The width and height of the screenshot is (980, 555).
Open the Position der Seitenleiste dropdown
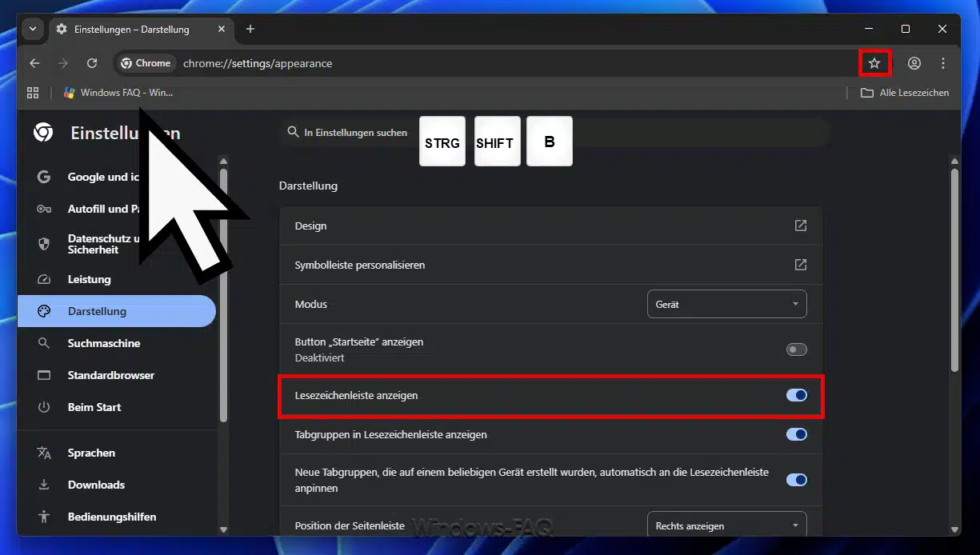(x=726, y=525)
